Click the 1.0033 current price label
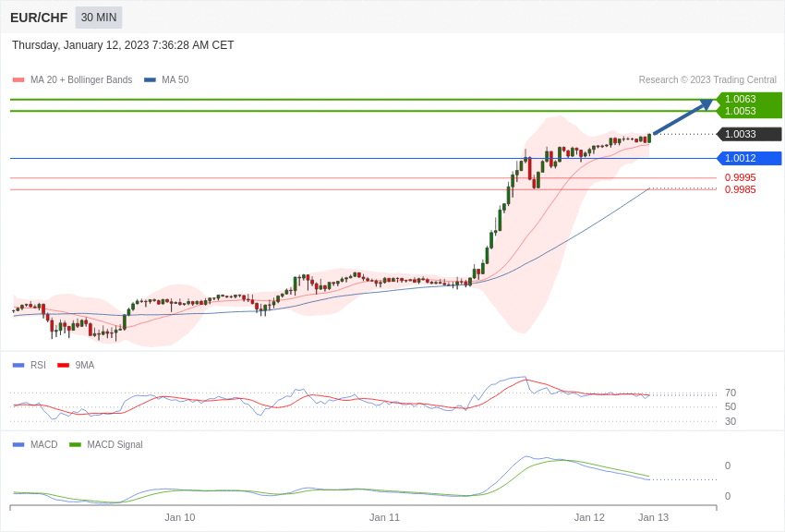The height and width of the screenshot is (532, 785). point(749,134)
